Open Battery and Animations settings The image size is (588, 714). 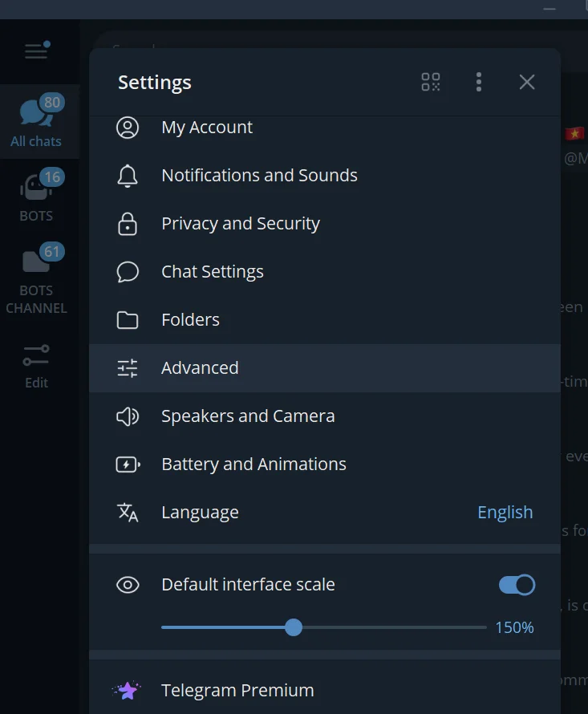click(x=325, y=465)
